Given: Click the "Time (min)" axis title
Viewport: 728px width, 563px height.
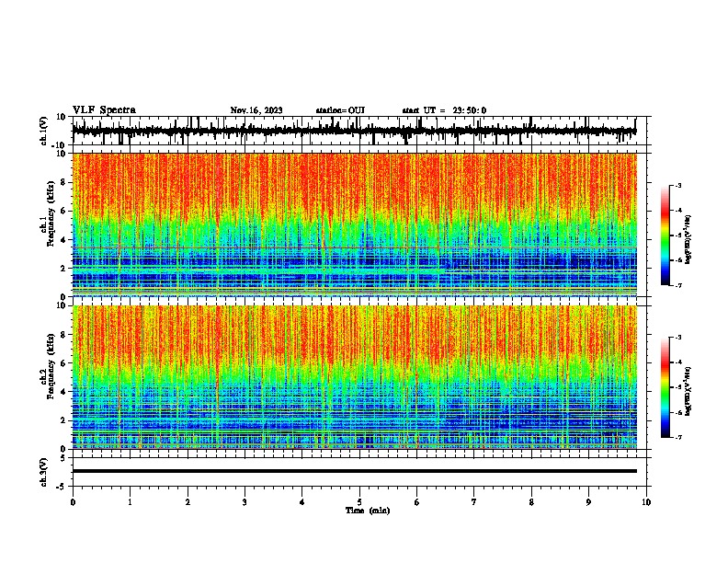Looking at the screenshot, I should click(x=368, y=511).
